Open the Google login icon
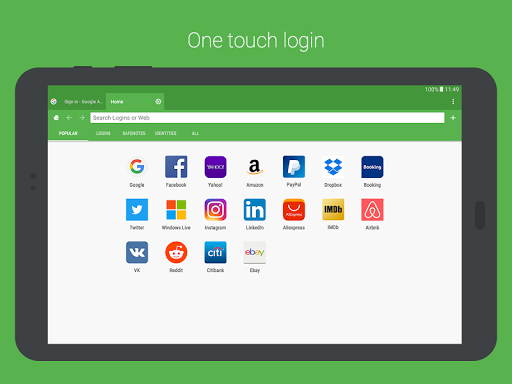 pyautogui.click(x=137, y=167)
